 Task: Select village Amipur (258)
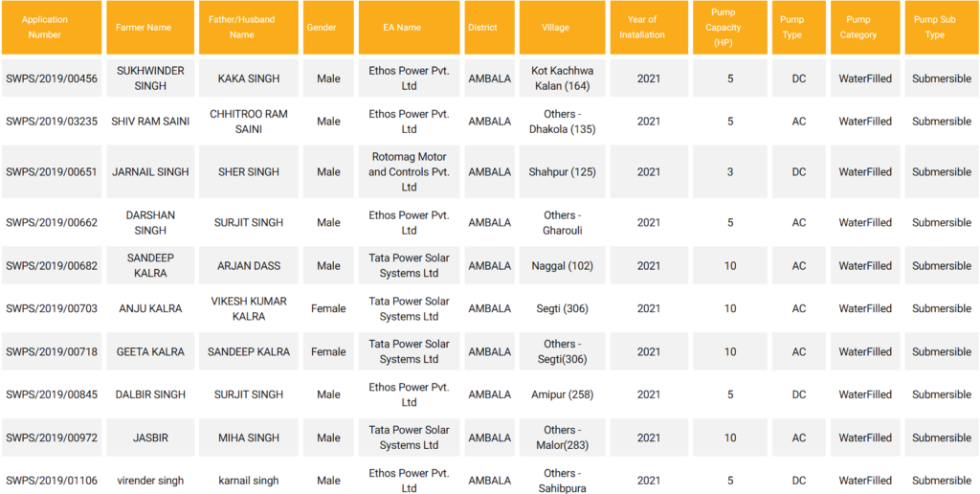click(x=563, y=394)
